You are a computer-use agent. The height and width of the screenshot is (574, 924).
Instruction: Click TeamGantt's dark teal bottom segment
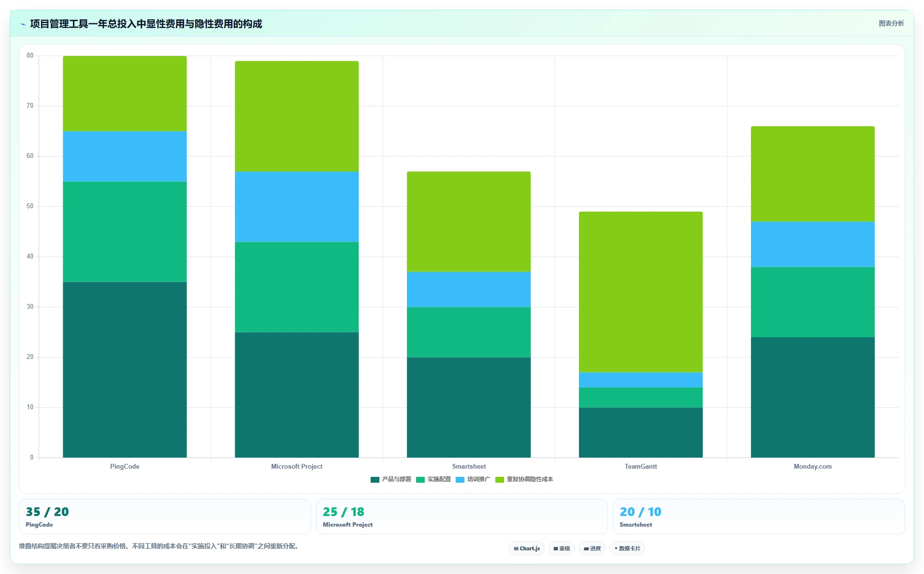tap(641, 432)
